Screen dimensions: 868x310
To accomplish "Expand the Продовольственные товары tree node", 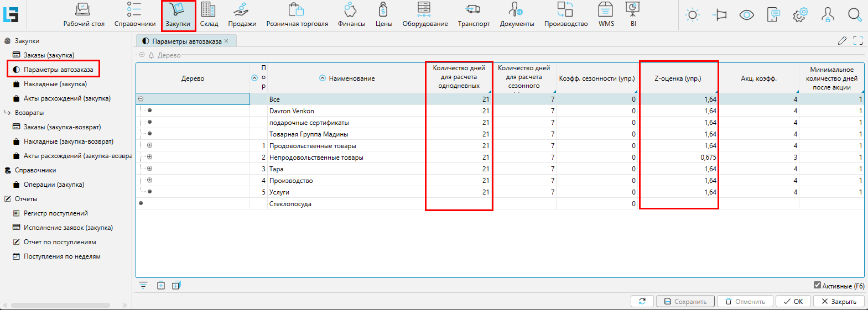I will [149, 145].
